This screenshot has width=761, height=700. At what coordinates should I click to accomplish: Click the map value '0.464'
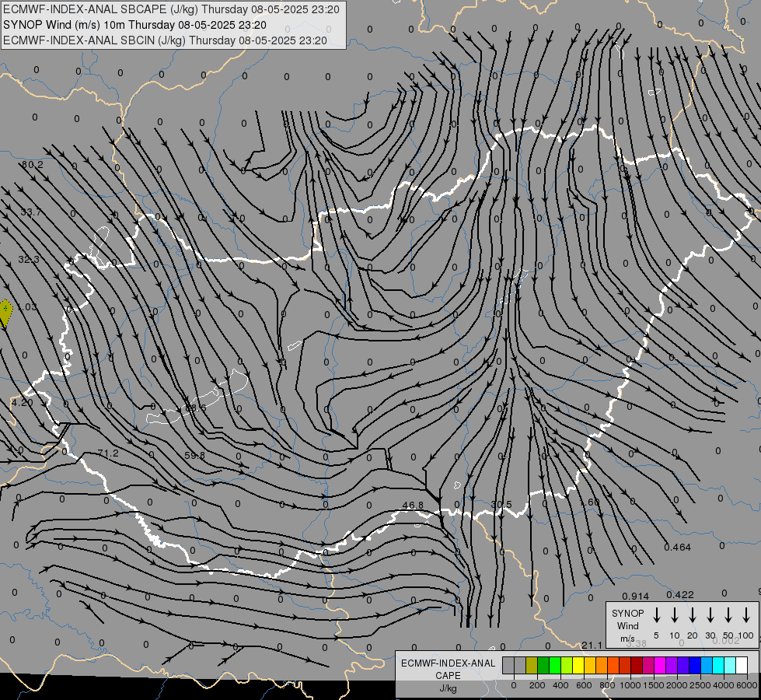tap(678, 548)
